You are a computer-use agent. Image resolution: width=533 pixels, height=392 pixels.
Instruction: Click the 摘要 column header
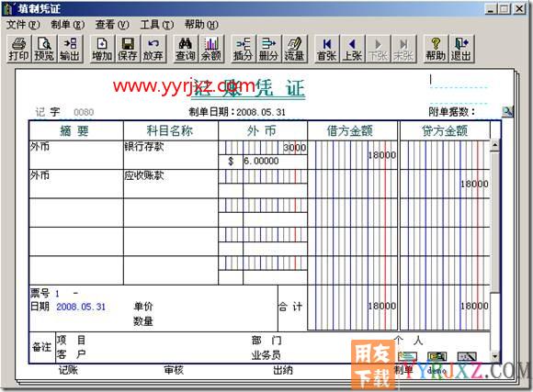tap(76, 130)
